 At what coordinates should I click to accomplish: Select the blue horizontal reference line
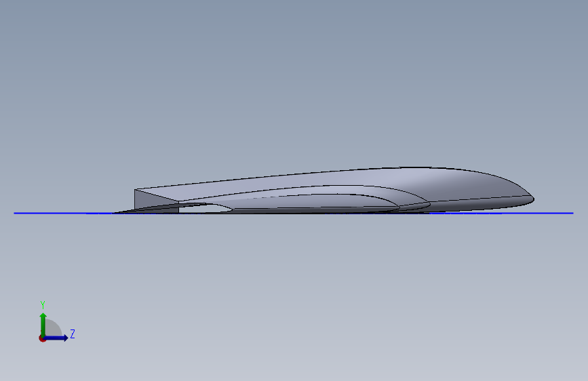[x=294, y=214]
